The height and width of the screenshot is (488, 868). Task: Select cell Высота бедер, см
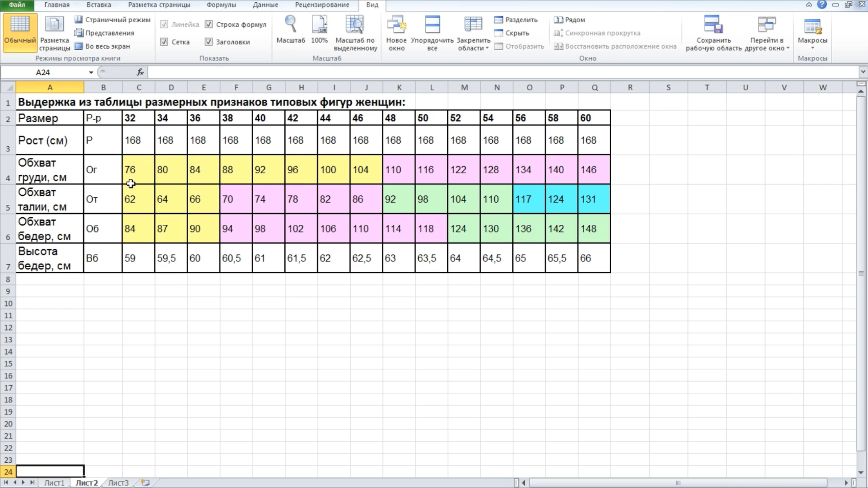50,258
